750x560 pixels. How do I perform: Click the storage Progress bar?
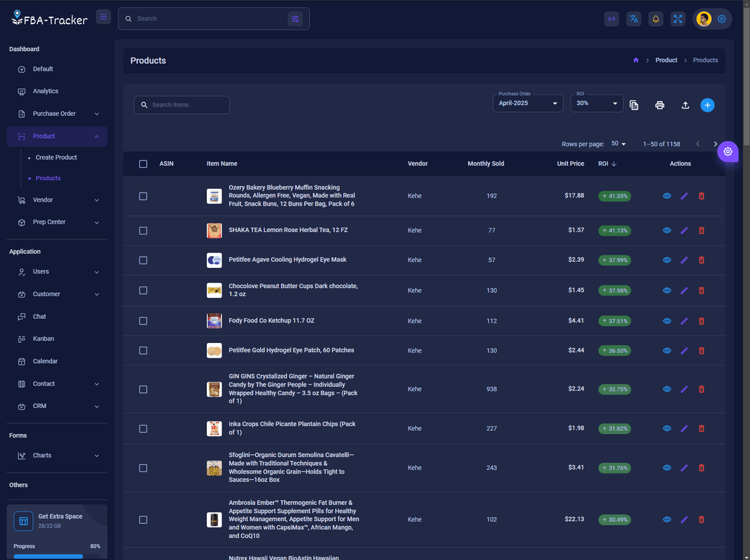coord(57,557)
